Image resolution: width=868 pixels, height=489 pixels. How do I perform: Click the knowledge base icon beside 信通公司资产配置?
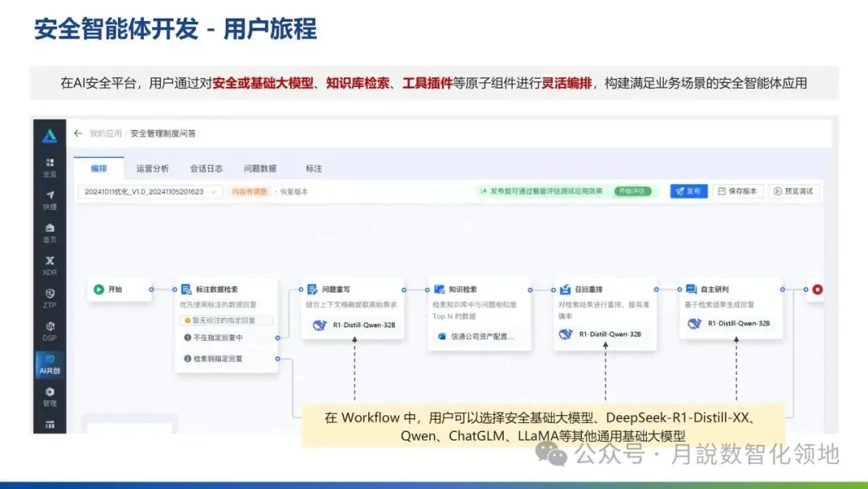(442, 336)
